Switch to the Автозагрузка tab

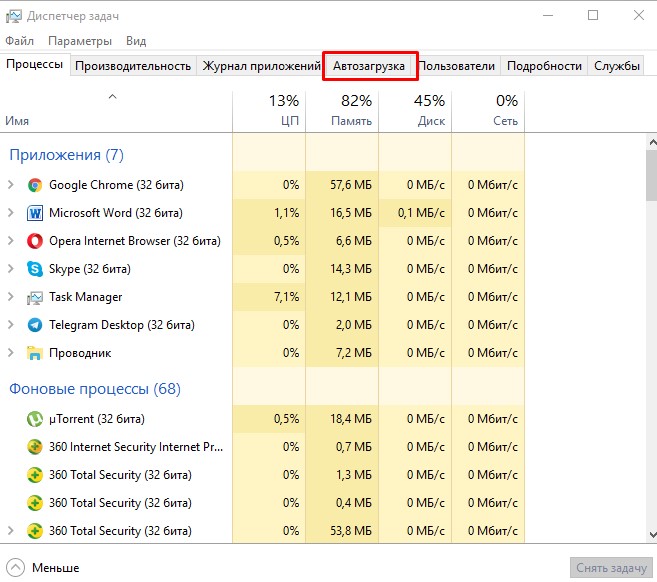(369, 66)
